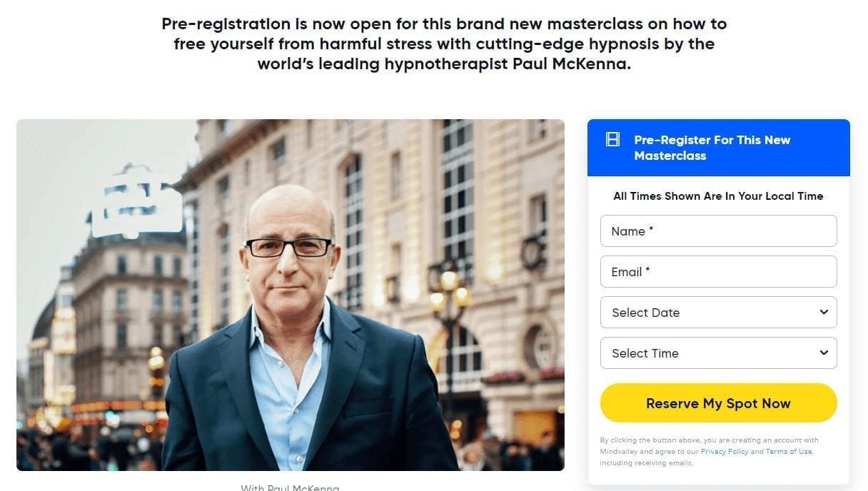Click the blue Pre-Register For This New Masterclass header
Image resolution: width=868 pixels, height=491 pixels.
pyautogui.click(x=719, y=148)
